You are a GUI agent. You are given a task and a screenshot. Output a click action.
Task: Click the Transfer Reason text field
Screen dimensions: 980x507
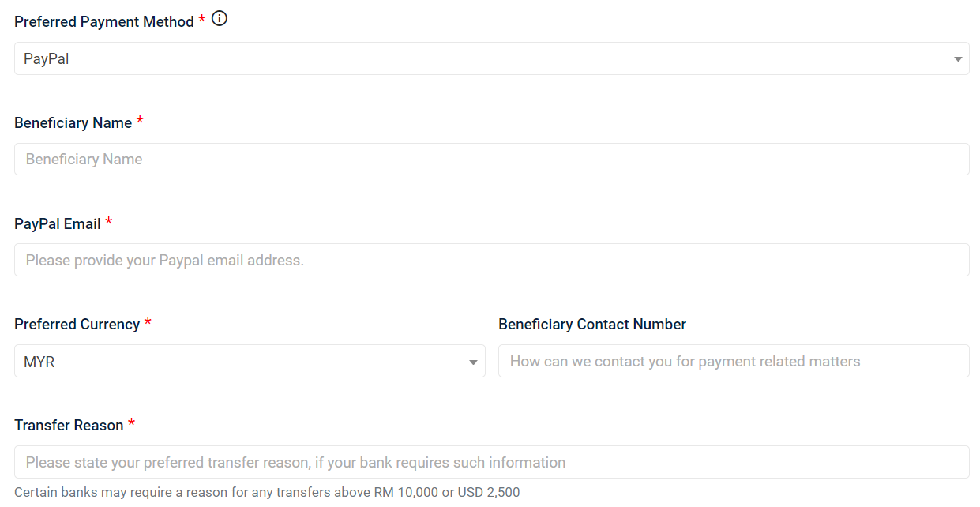491,462
